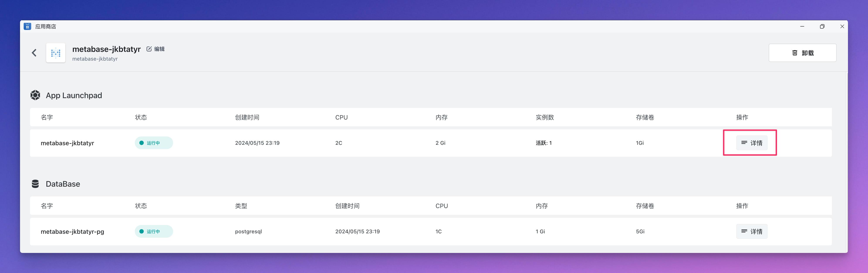868x273 pixels.
Task: Click the Metabase application logo
Action: pos(56,53)
